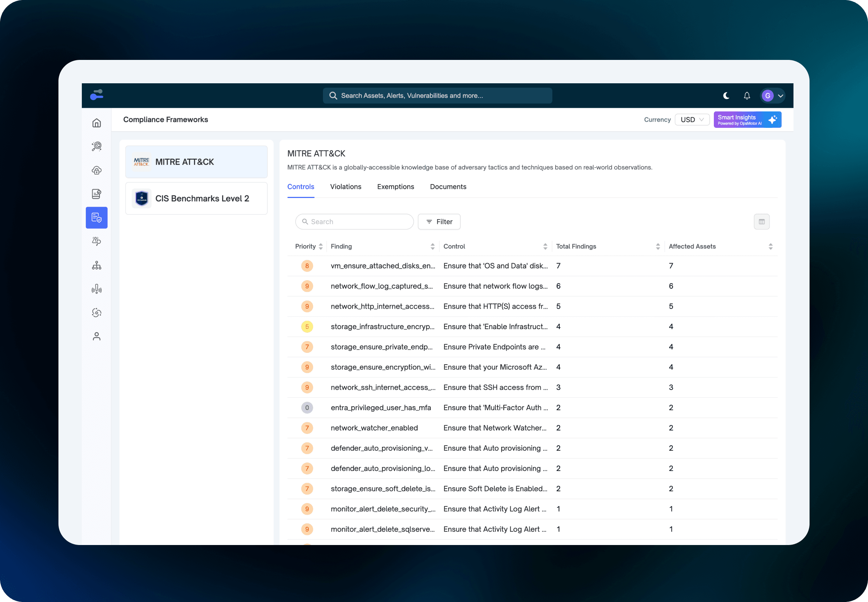This screenshot has height=602, width=868.
Task: Open the sensor signal sidebar icon
Action: pos(96,289)
